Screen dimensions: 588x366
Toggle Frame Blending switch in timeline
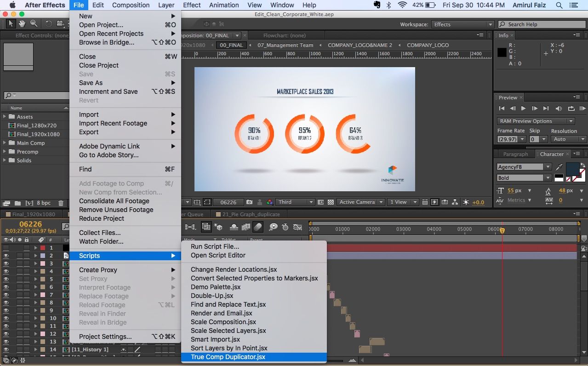[246, 227]
